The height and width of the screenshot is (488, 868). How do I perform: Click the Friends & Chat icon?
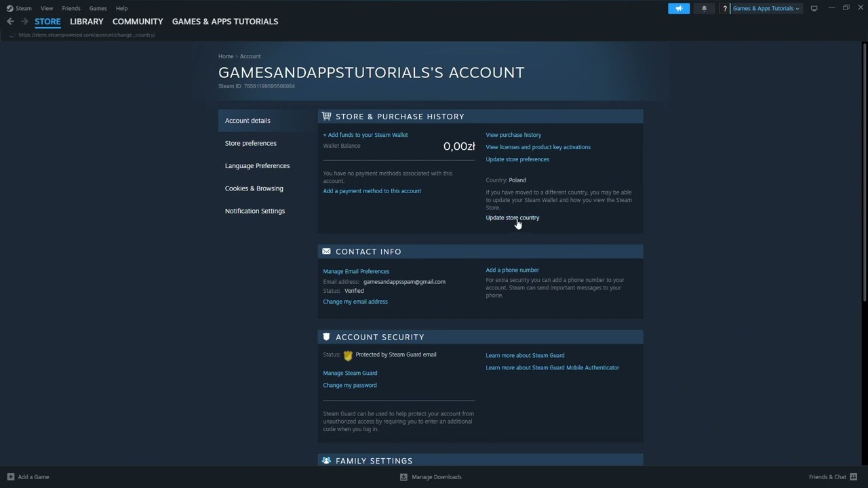pos(854,477)
